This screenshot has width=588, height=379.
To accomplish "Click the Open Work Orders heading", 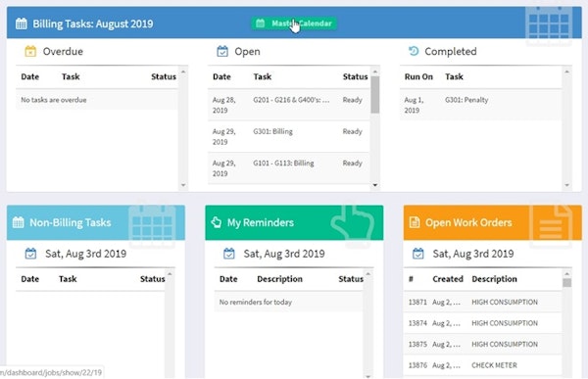I will 468,222.
